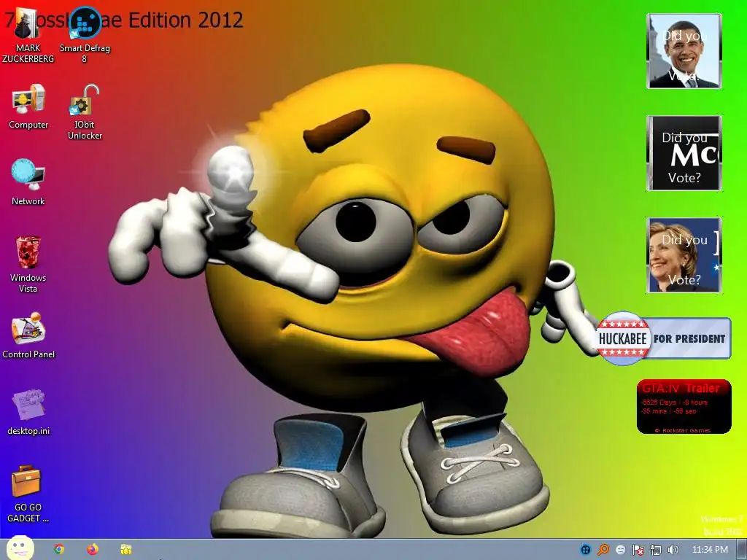Viewport: 747px width, 560px height.
Task: Open the MARK ZUCKERBERG desktop icon
Action: pos(28,36)
